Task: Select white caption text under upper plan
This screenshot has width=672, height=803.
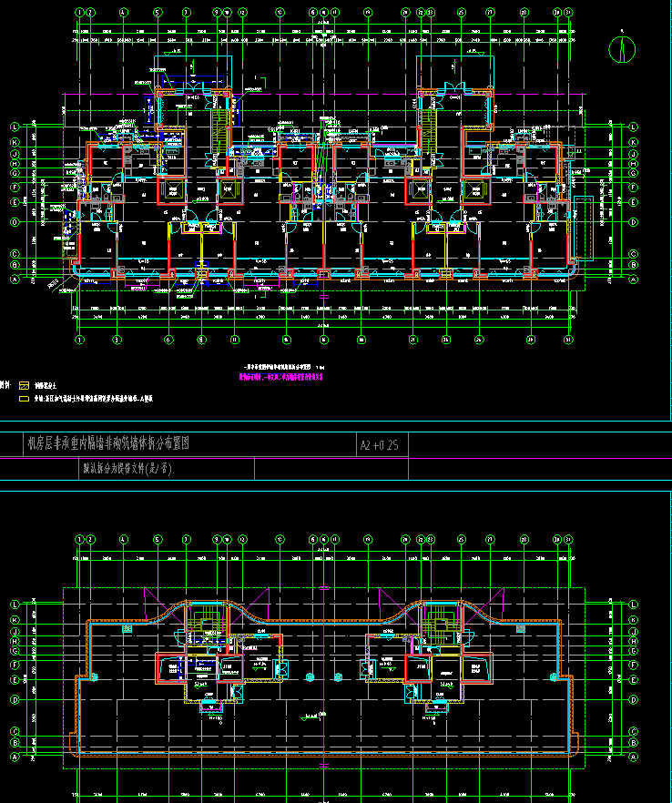Action: point(281,368)
